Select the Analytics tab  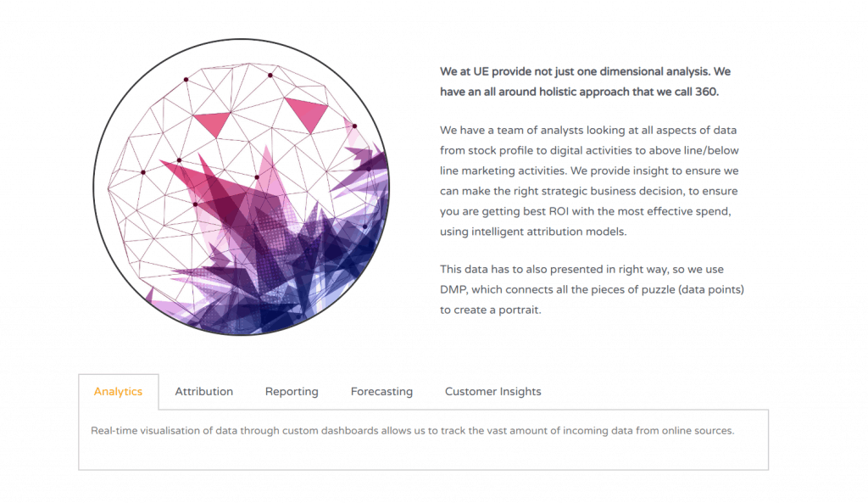coord(118,392)
